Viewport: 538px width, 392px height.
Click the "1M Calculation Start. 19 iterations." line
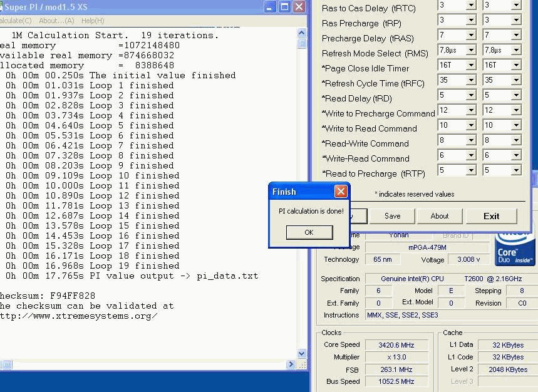tap(115, 35)
